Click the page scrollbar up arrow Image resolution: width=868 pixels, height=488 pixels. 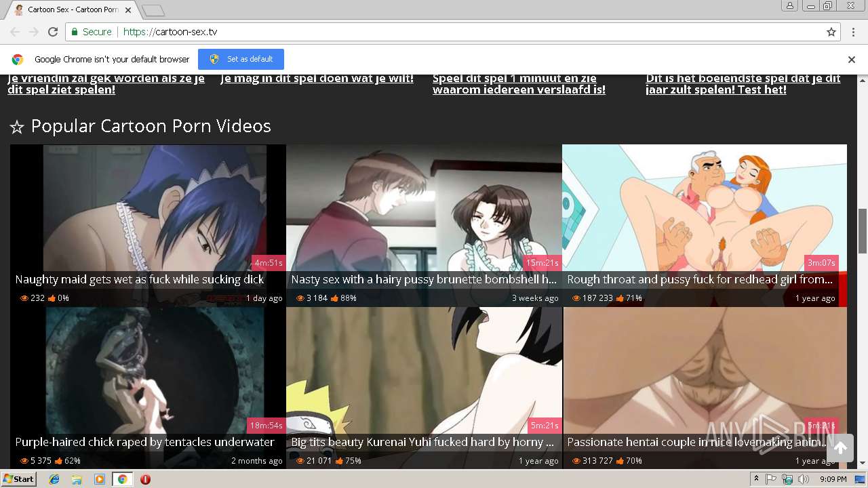point(863,79)
